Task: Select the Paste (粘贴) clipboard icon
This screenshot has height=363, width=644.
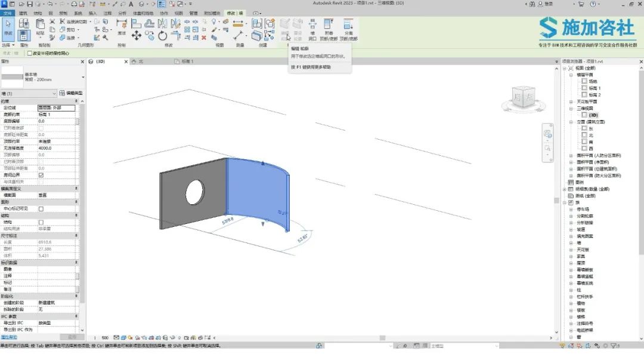Action: [x=41, y=27]
